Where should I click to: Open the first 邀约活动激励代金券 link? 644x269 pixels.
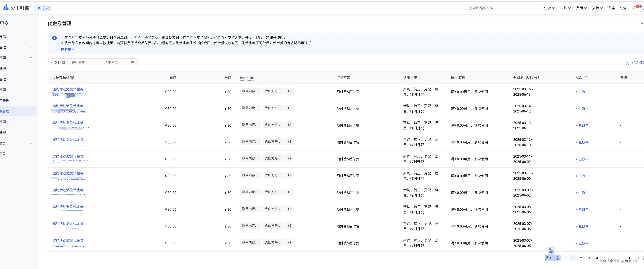coord(68,89)
